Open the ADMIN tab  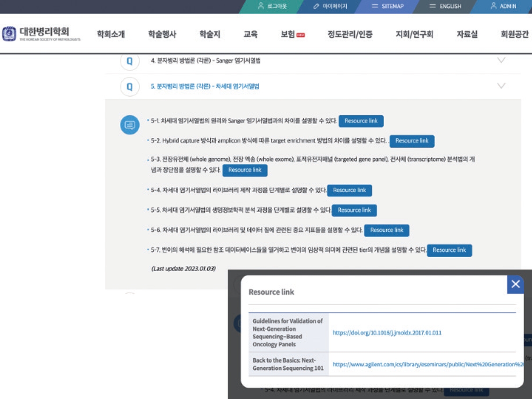[503, 6]
